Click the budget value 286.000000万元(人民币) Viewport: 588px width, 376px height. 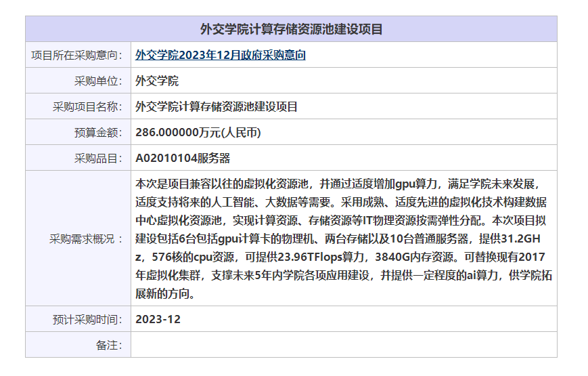click(198, 132)
